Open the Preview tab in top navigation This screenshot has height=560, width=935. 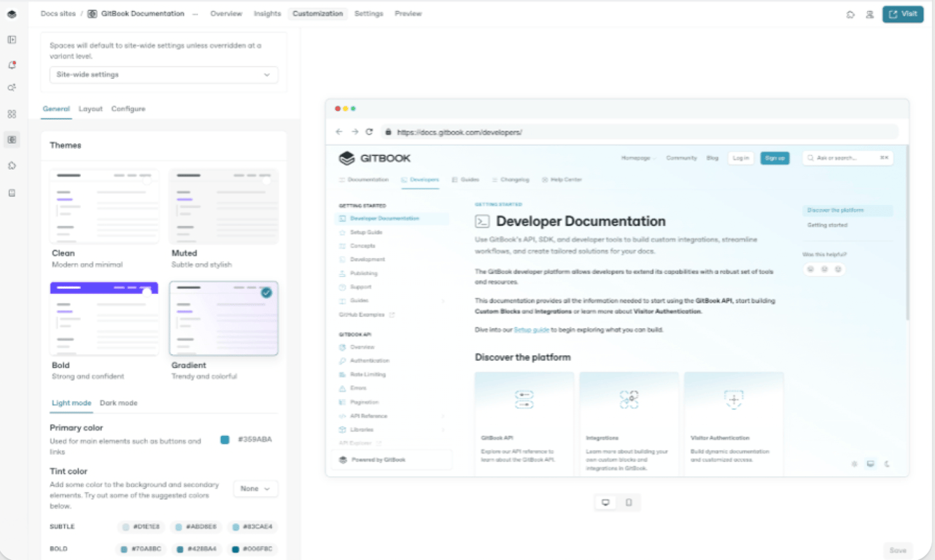coord(408,14)
